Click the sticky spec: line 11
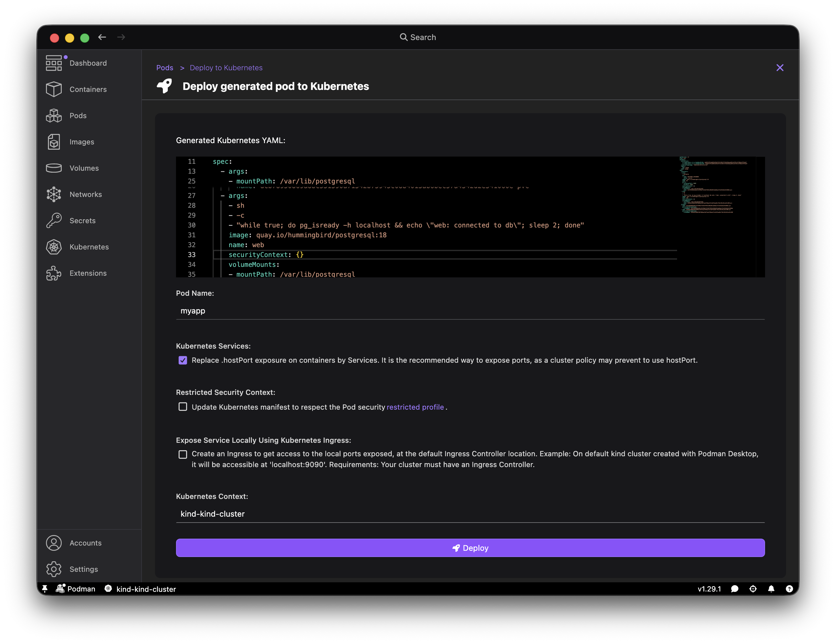836x644 pixels. click(222, 161)
